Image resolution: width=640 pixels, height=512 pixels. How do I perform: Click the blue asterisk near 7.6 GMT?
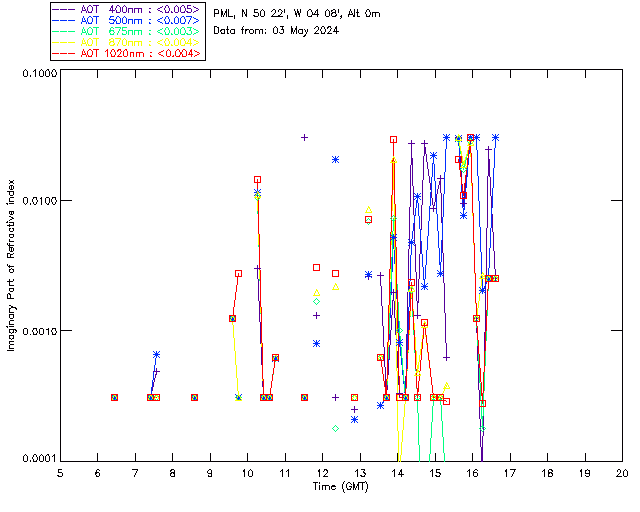pos(156,355)
